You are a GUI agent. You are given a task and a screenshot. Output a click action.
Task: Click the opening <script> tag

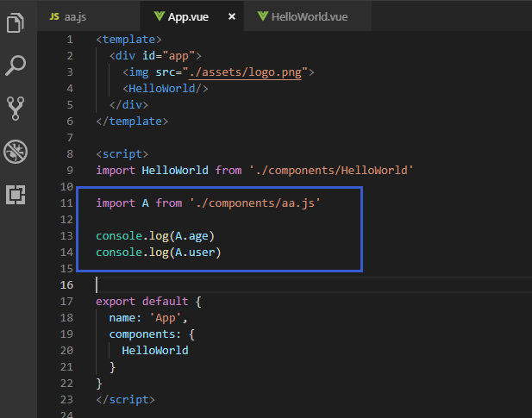[x=122, y=154]
